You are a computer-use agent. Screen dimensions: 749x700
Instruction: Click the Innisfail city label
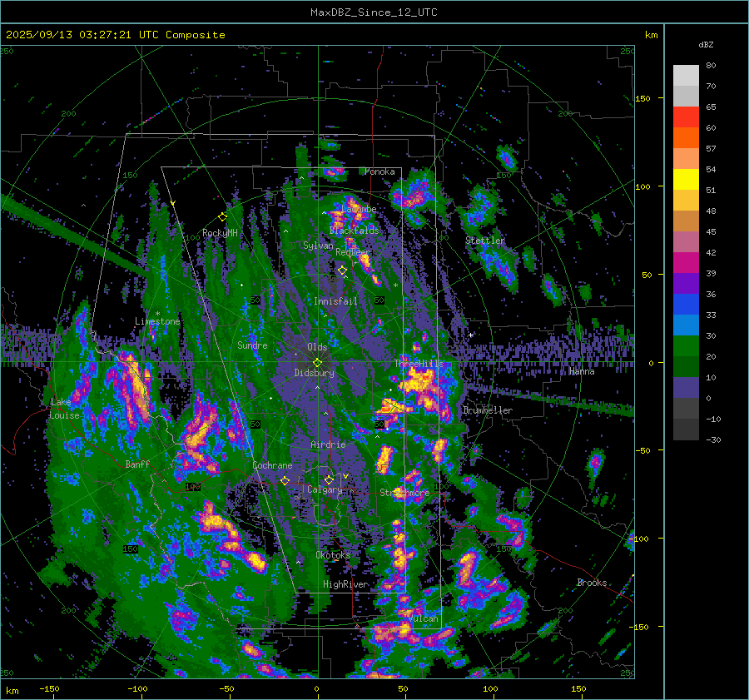click(x=335, y=301)
